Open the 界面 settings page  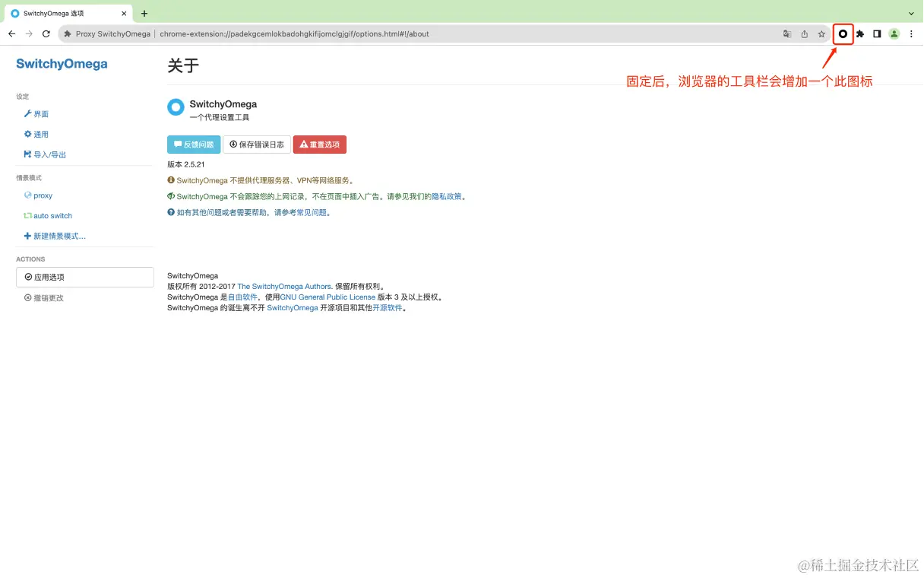[x=36, y=114]
